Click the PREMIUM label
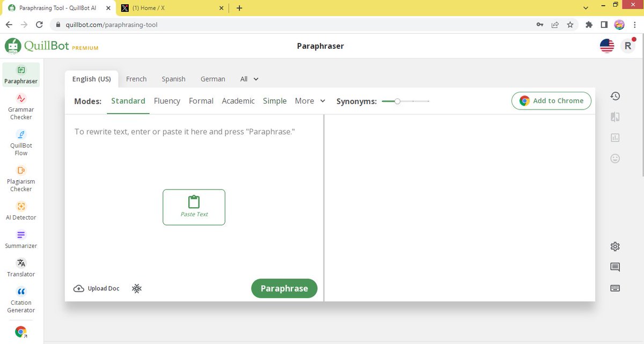Viewport: 644px width, 344px height. [x=85, y=48]
